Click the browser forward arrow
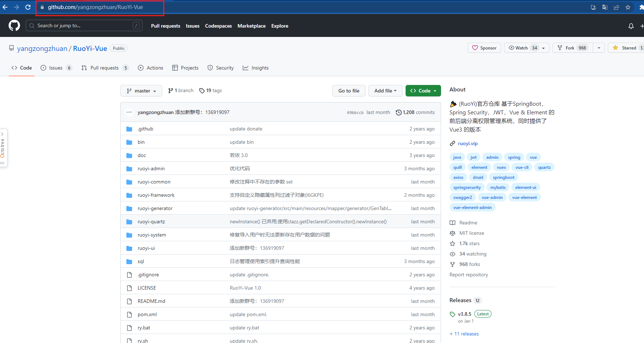 tap(16, 7)
